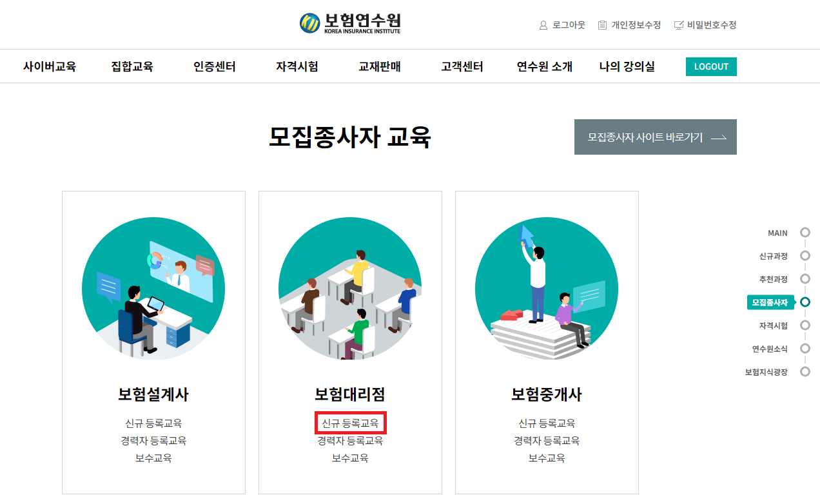Click the user icon beside 로그아웃
Image resolution: width=820 pixels, height=504 pixels.
543,25
